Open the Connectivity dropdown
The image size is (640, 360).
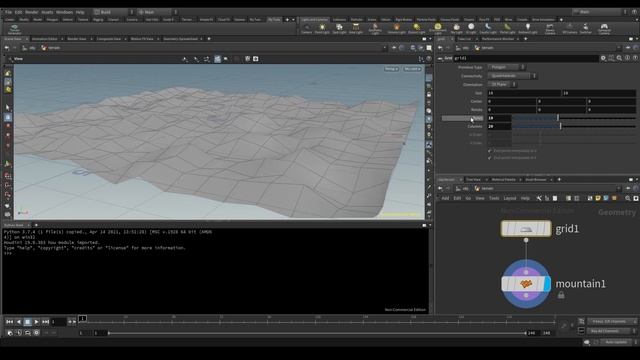pyautogui.click(x=512, y=76)
